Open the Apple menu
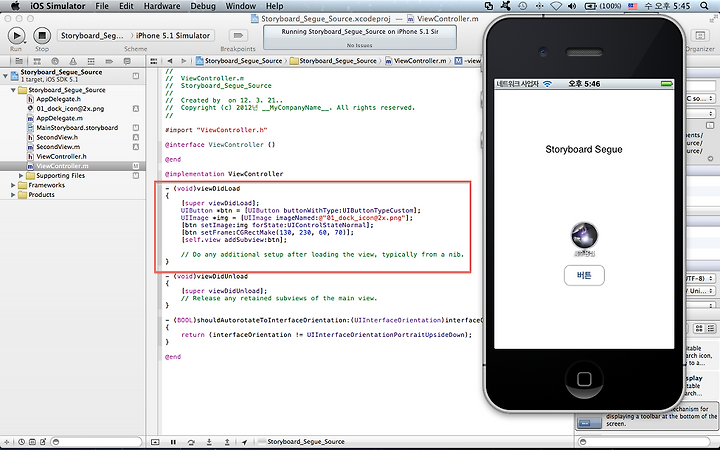Image resolution: width=720 pixels, height=450 pixels. point(15,6)
